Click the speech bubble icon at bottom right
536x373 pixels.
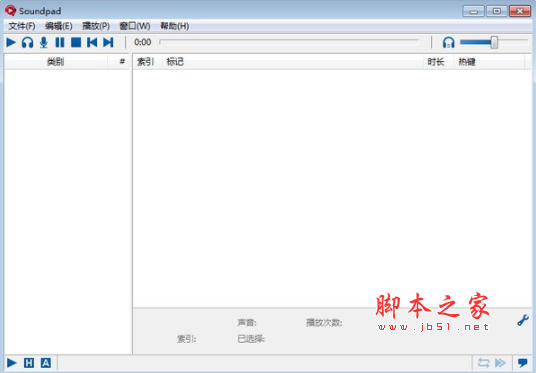pos(523,363)
